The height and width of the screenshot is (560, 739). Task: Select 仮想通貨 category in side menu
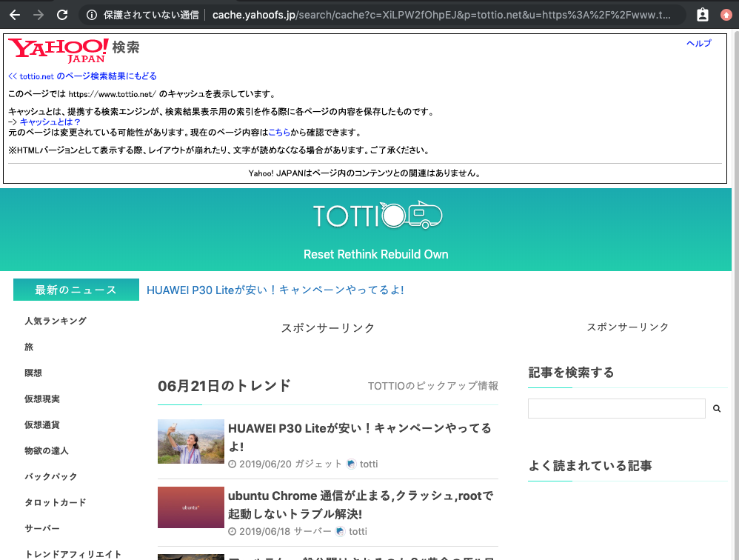42,424
